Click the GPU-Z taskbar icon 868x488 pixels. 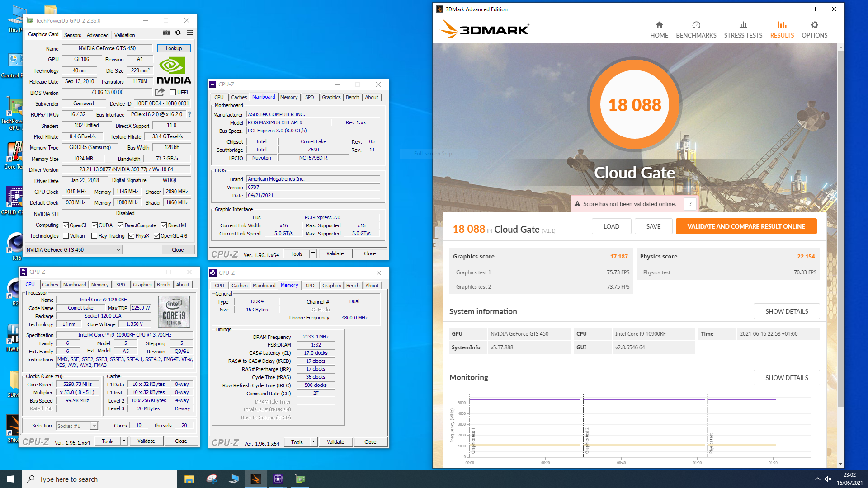click(300, 479)
